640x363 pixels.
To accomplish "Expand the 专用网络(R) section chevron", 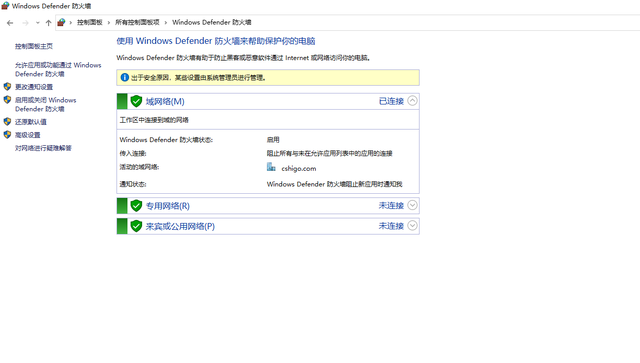I will point(412,205).
